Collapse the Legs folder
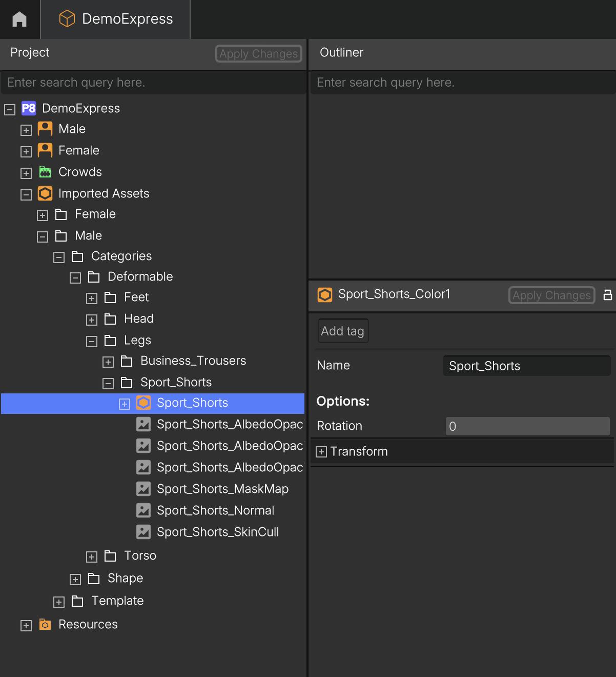616x677 pixels. [x=92, y=342]
